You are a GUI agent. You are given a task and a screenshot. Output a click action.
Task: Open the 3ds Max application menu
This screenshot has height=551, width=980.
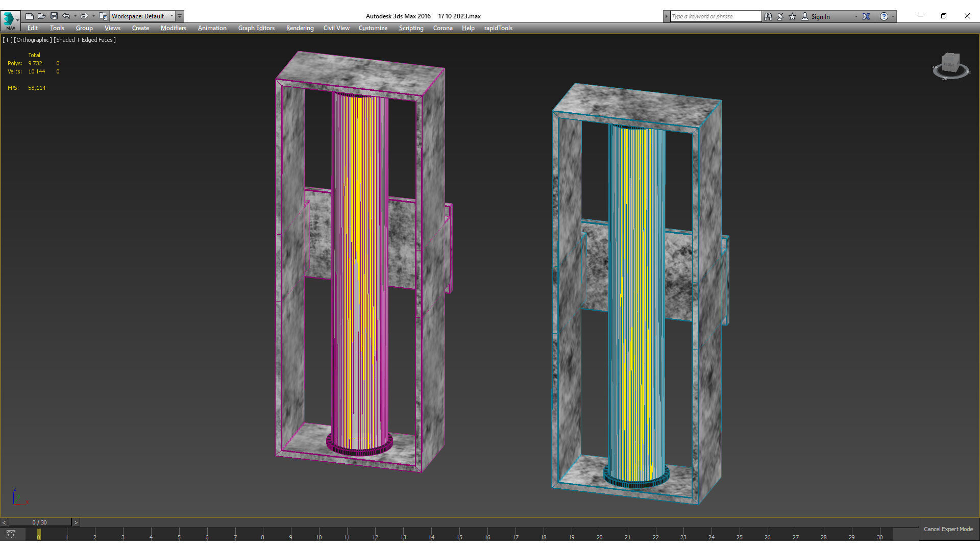click(x=10, y=20)
